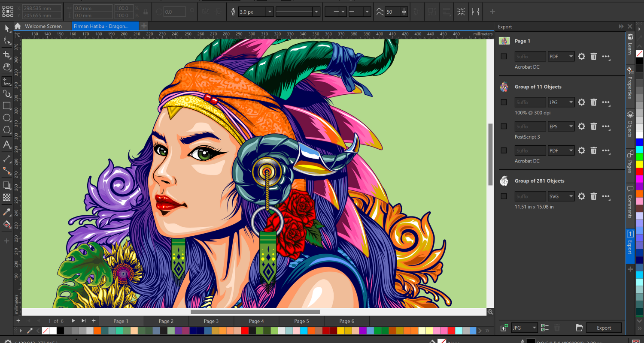Click the vertical canvas scrollbar
The width and height of the screenshot is (644, 343).
490,154
